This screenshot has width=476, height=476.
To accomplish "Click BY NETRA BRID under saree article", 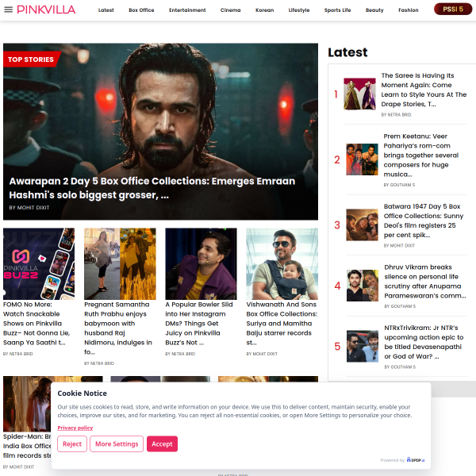I will click(396, 115).
